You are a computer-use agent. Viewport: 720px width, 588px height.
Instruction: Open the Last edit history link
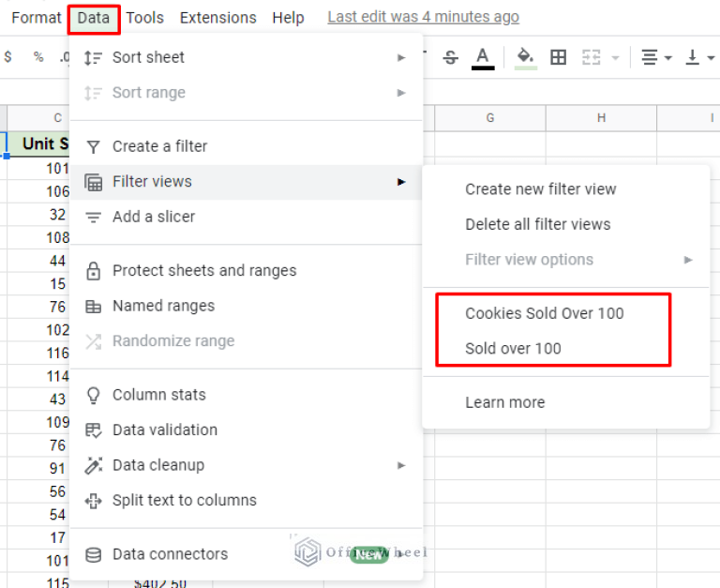(x=423, y=17)
